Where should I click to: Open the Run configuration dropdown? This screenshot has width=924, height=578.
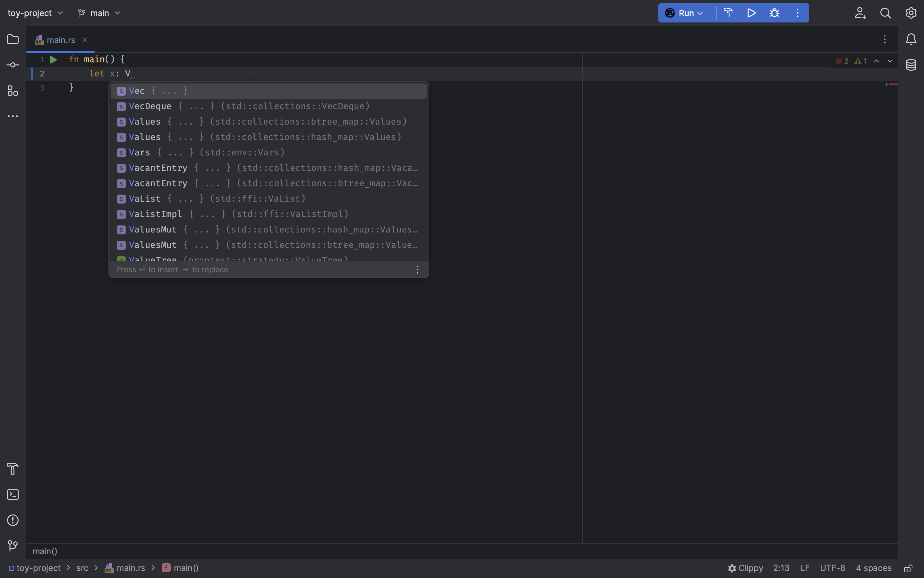pos(685,13)
